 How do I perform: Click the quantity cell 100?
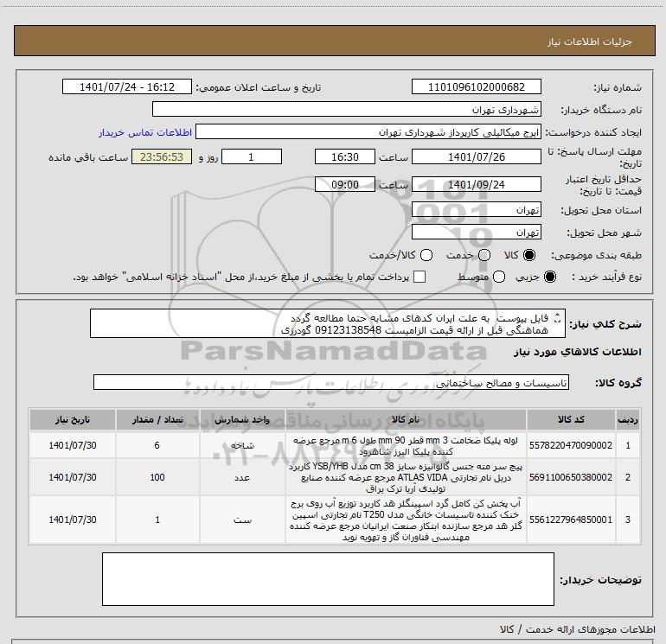[157, 477]
